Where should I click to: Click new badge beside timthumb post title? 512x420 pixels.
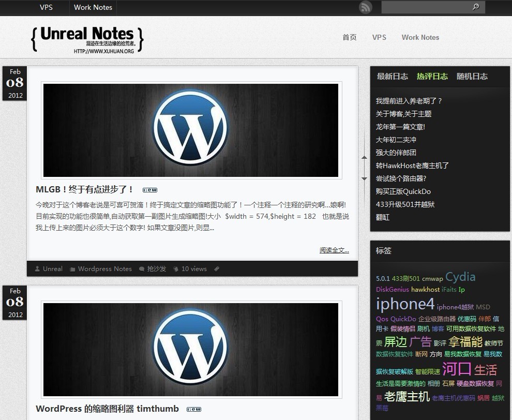tap(194, 409)
